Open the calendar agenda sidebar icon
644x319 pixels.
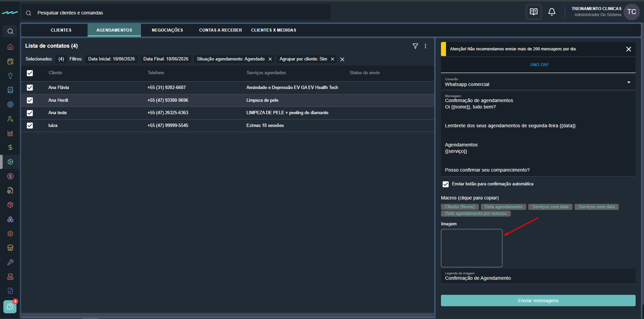coord(10,61)
